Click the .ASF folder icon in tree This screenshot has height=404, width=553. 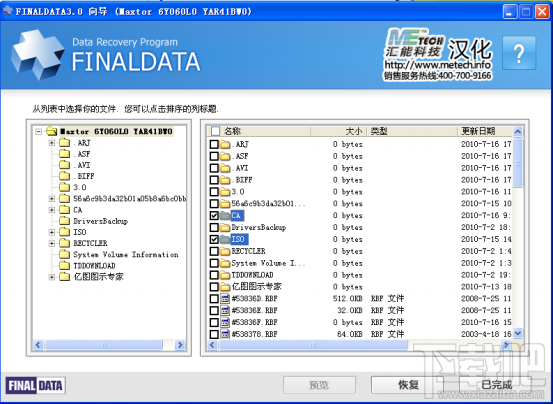[x=65, y=154]
